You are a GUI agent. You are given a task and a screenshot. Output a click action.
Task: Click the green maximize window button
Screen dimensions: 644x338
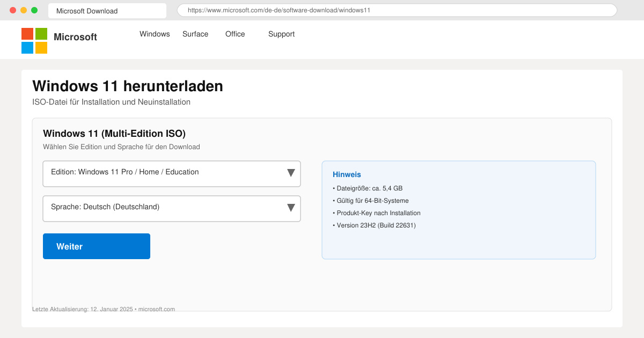point(34,10)
